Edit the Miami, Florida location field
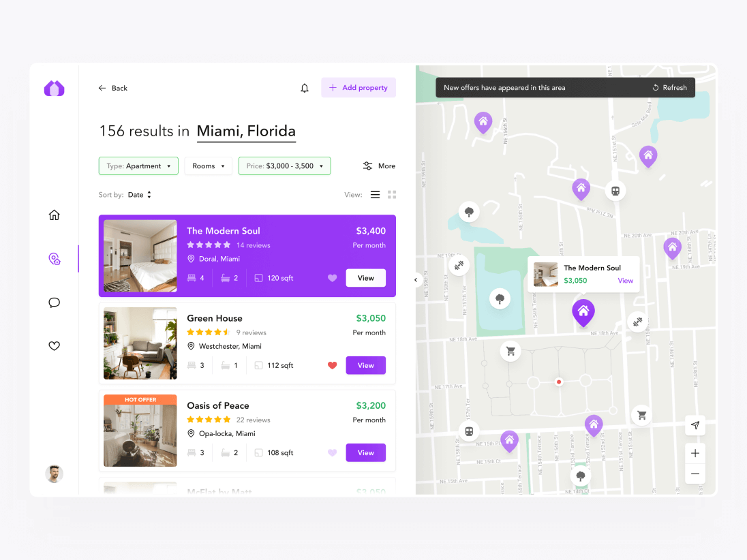This screenshot has height=560, width=747. pyautogui.click(x=246, y=131)
